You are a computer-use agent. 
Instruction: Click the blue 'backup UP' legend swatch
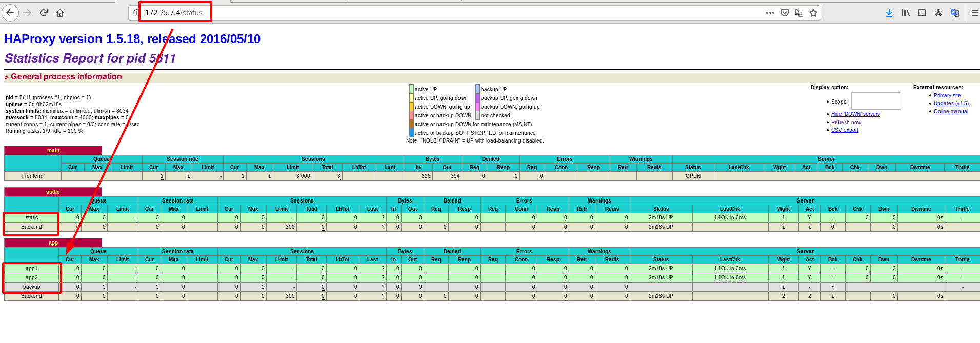click(477, 89)
